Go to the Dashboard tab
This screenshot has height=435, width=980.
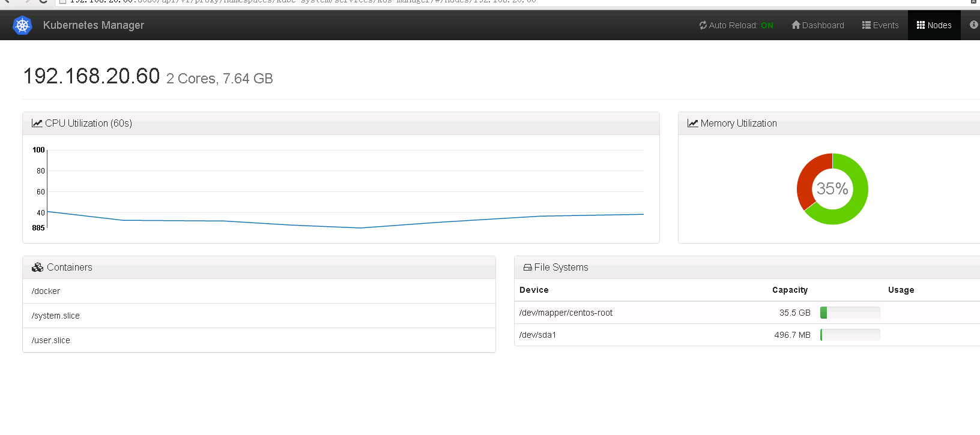coord(818,25)
